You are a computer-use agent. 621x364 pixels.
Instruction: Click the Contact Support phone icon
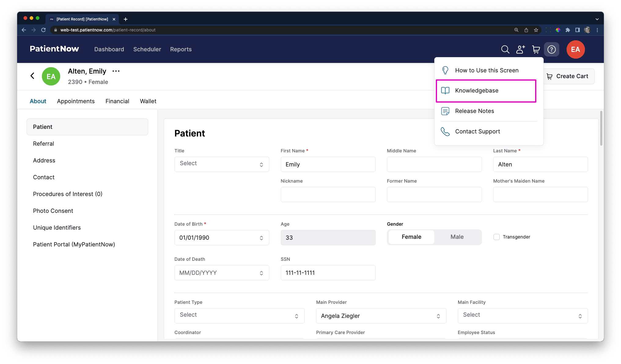click(445, 131)
